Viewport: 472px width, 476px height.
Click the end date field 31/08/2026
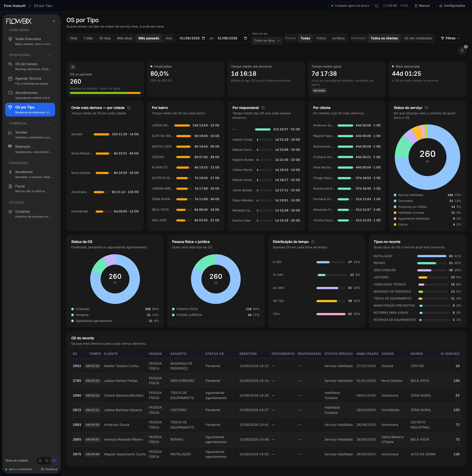(232, 38)
